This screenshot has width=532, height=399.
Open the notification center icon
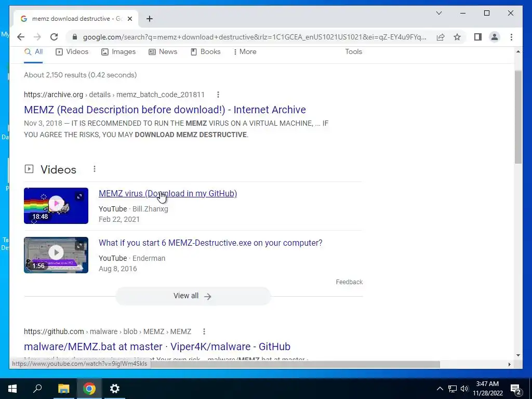click(516, 389)
